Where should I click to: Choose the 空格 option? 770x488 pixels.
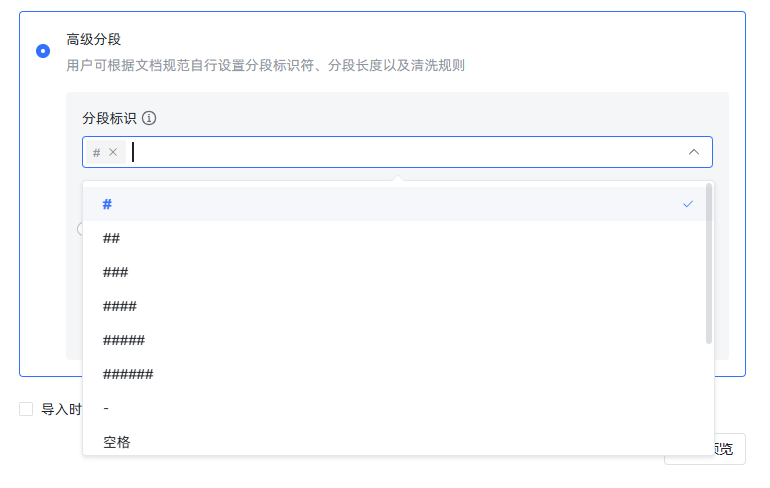[117, 441]
